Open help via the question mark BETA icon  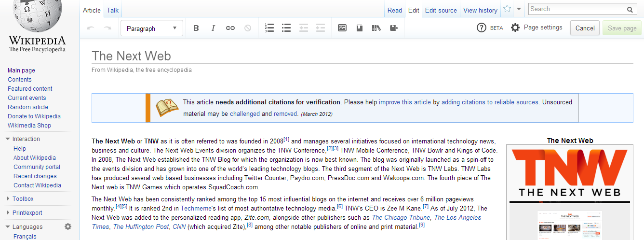[481, 28]
